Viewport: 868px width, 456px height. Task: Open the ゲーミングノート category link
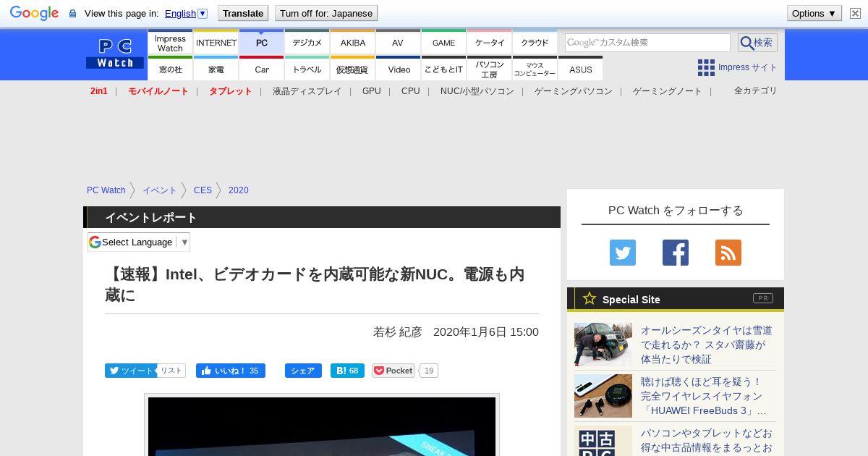(x=668, y=91)
